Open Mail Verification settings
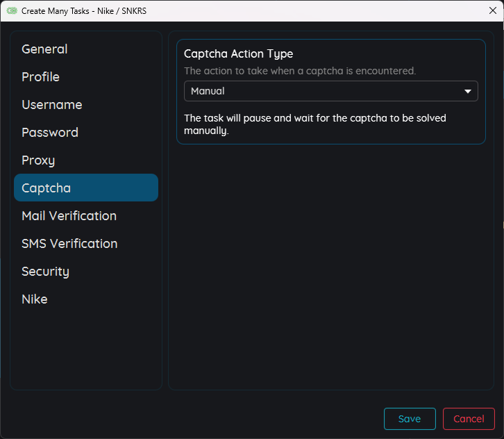 (69, 216)
